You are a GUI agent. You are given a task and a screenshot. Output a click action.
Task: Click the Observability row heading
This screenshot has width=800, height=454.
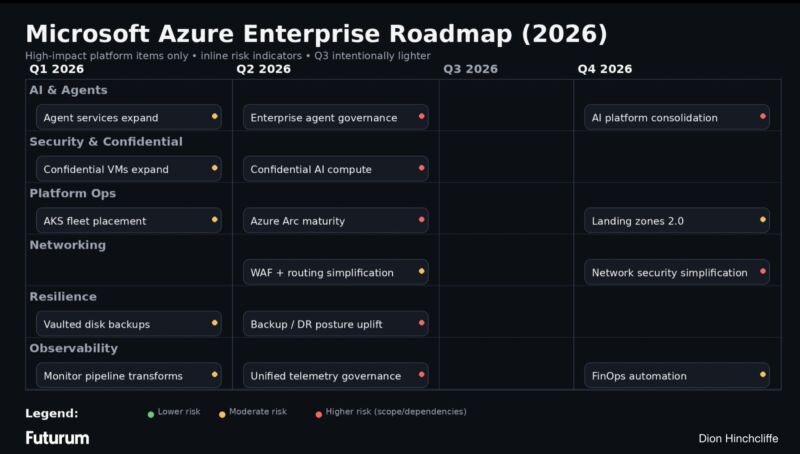click(x=74, y=348)
